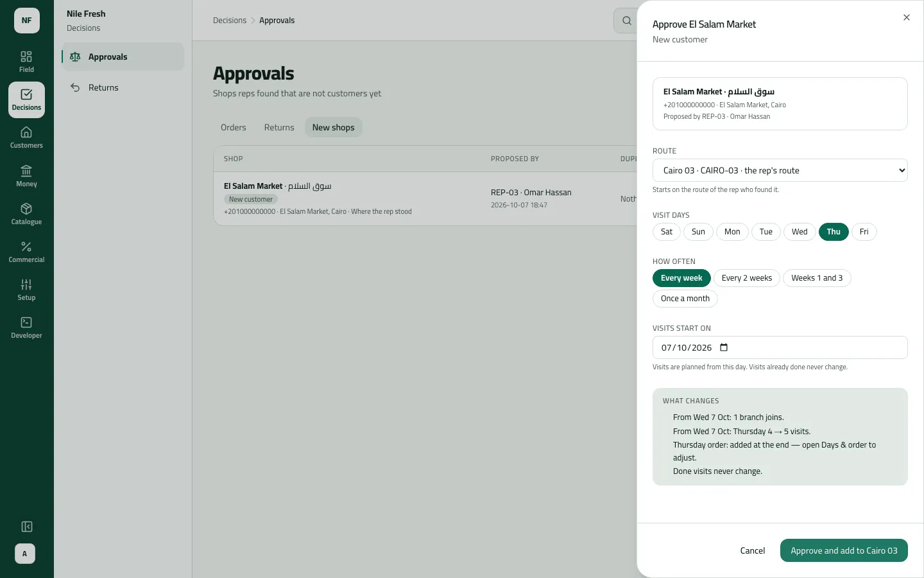This screenshot has height=578, width=924.
Task: Switch to the Orders tab
Action: pos(234,127)
